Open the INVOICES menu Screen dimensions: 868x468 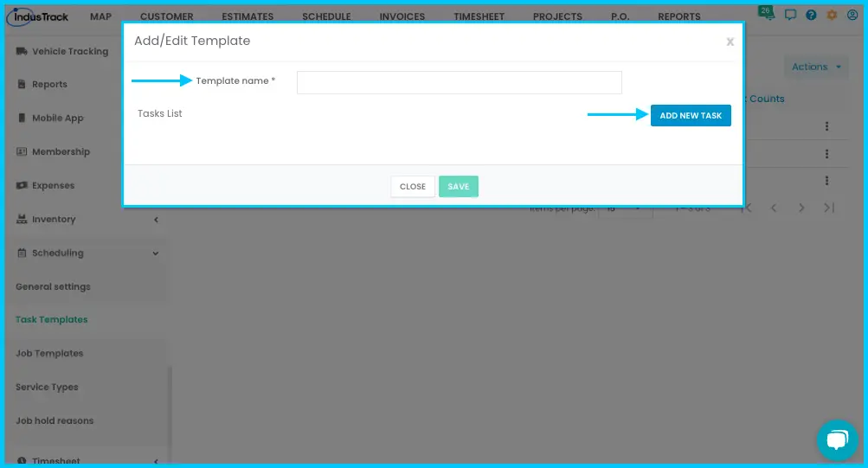(x=402, y=16)
